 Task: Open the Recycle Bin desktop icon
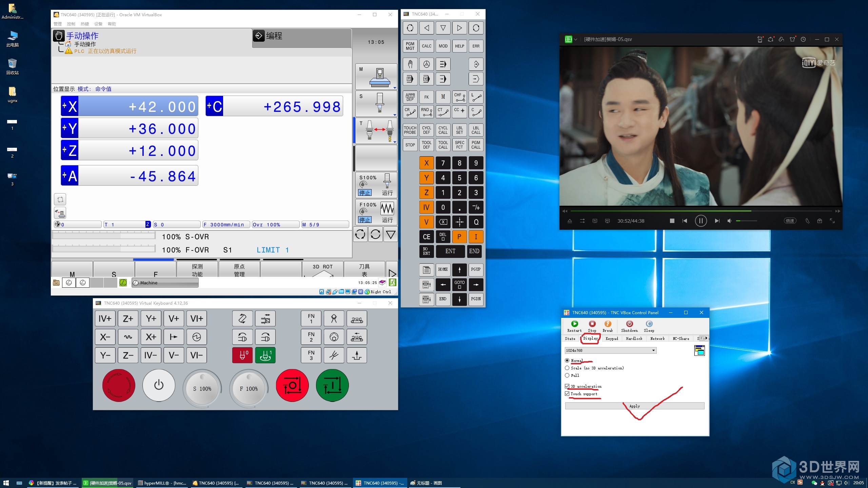click(x=12, y=66)
